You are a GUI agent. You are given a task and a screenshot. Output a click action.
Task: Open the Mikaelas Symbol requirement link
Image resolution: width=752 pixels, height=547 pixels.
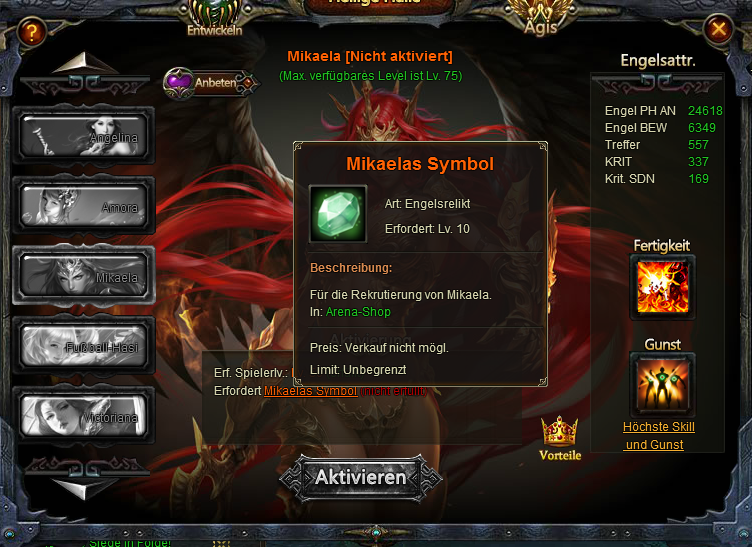[310, 391]
